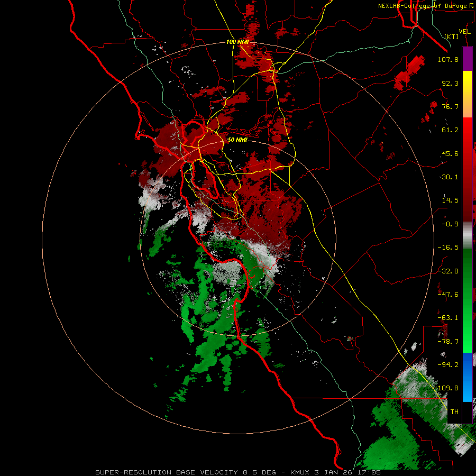476x476 pixels.
Task: Click the 107.8 velocity scale value
Action: pyautogui.click(x=448, y=59)
